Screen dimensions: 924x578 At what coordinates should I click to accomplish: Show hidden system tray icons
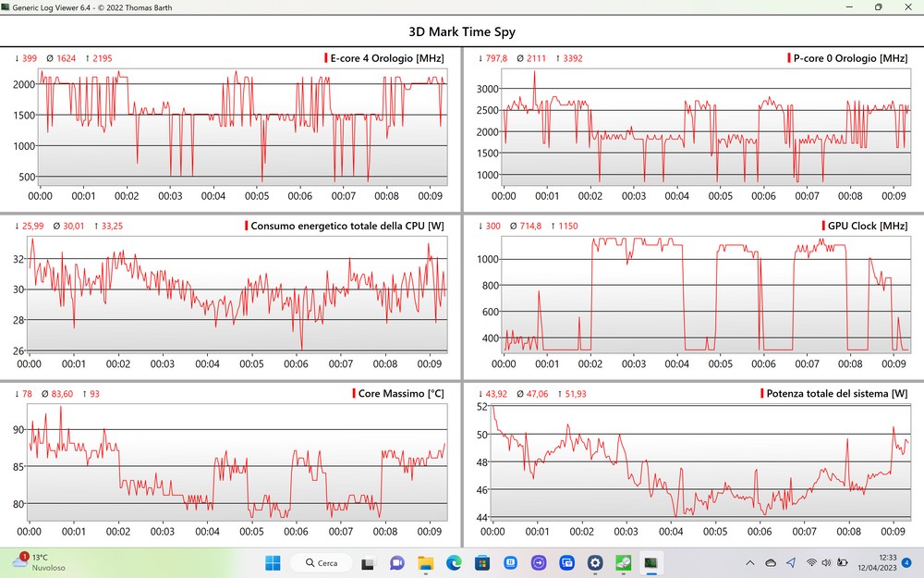(x=749, y=562)
